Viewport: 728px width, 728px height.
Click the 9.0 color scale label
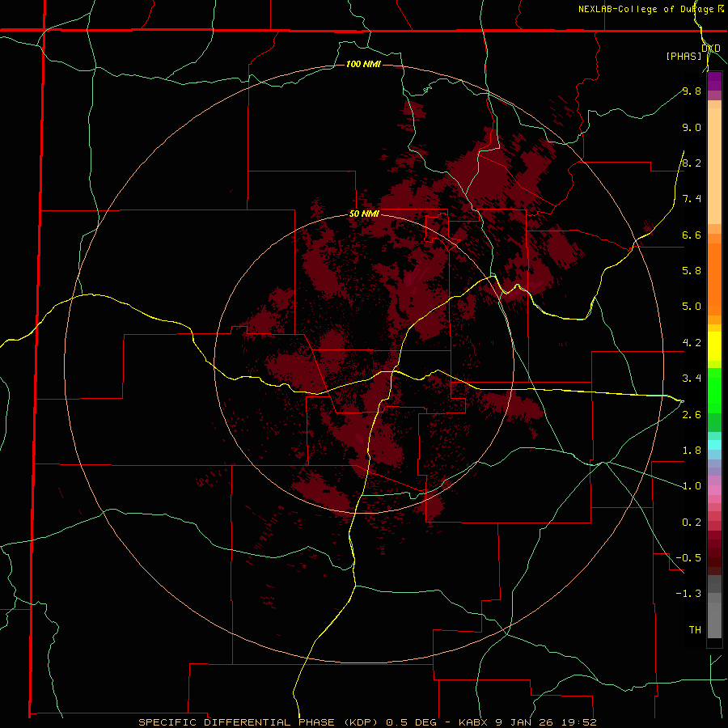pyautogui.click(x=692, y=127)
